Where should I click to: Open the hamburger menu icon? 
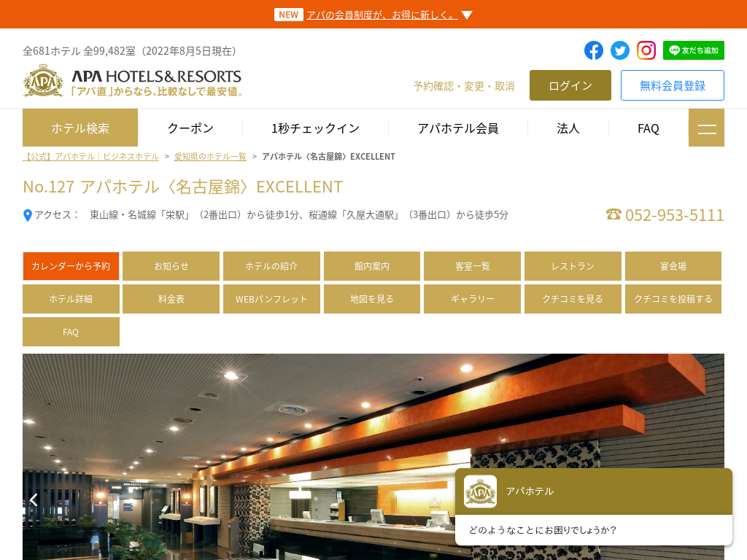706,128
